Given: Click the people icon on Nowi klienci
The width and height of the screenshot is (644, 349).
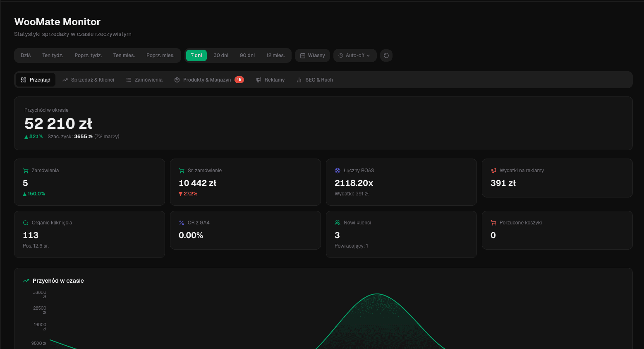Looking at the screenshot, I should [x=338, y=223].
